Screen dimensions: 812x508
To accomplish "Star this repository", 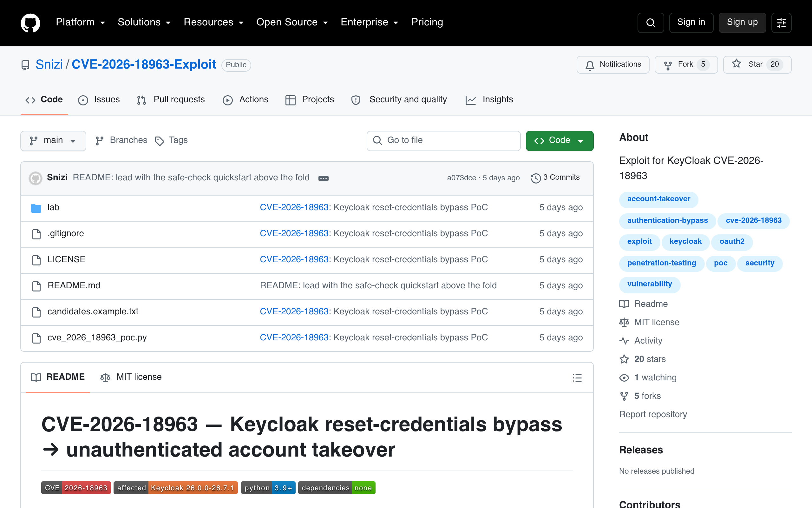I will (x=757, y=64).
